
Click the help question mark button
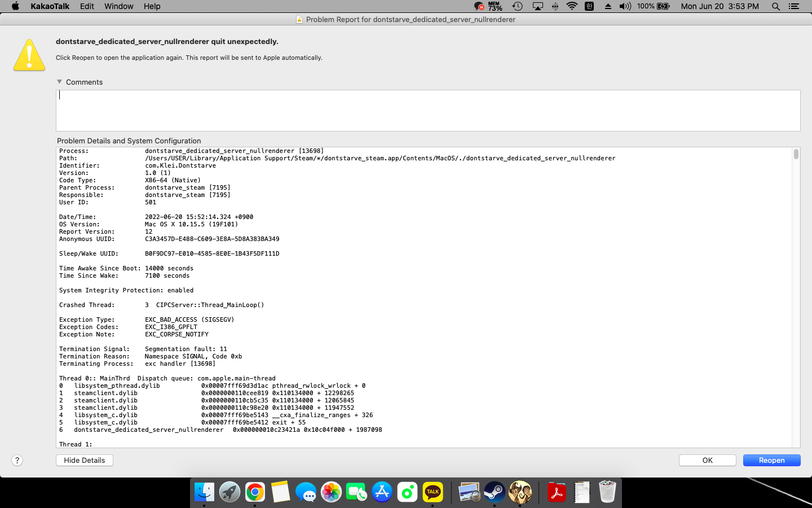tap(17, 461)
